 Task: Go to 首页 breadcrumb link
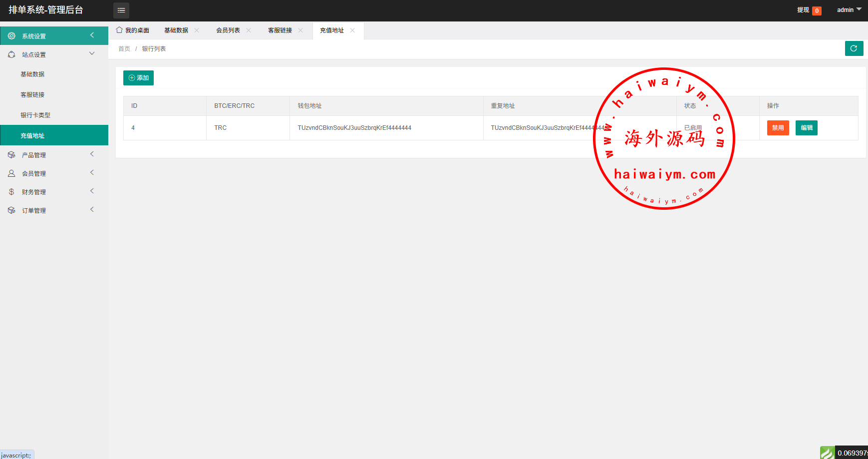pos(124,49)
